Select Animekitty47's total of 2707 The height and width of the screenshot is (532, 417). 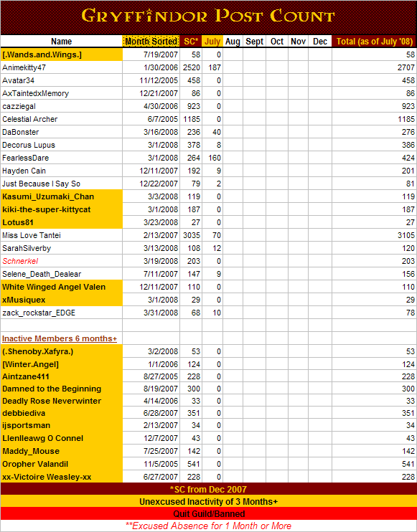point(374,67)
